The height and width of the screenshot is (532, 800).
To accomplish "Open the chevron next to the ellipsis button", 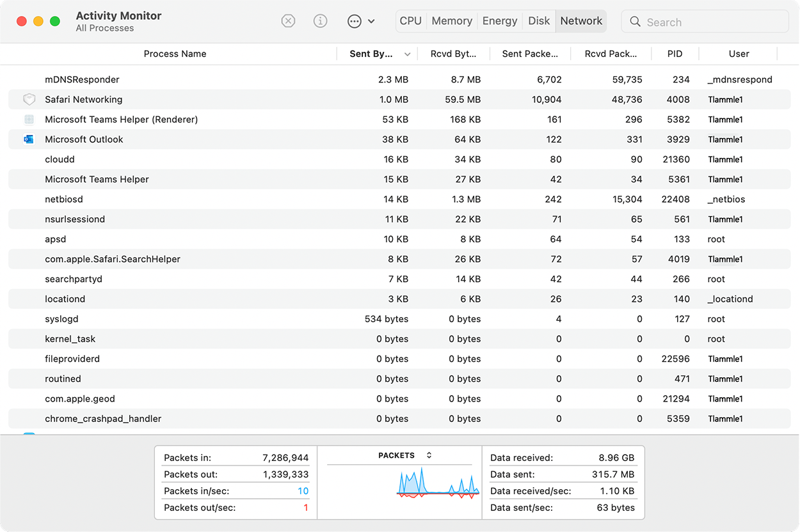I will 370,21.
